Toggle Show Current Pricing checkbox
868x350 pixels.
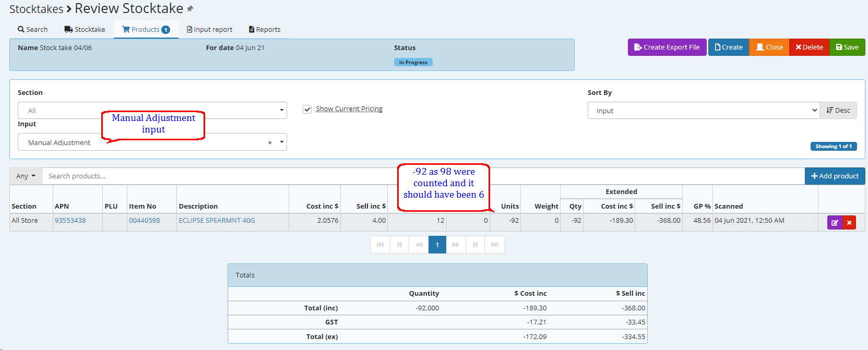click(307, 109)
